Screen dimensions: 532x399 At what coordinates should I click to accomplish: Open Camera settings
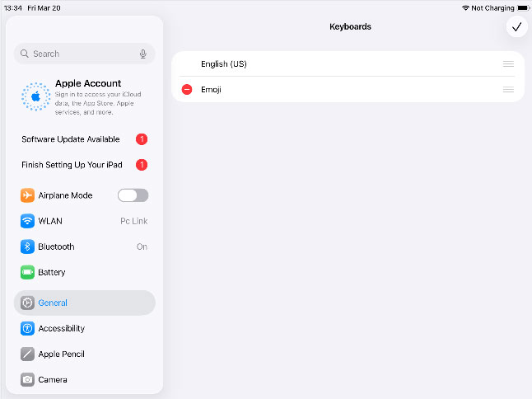[x=85, y=380]
